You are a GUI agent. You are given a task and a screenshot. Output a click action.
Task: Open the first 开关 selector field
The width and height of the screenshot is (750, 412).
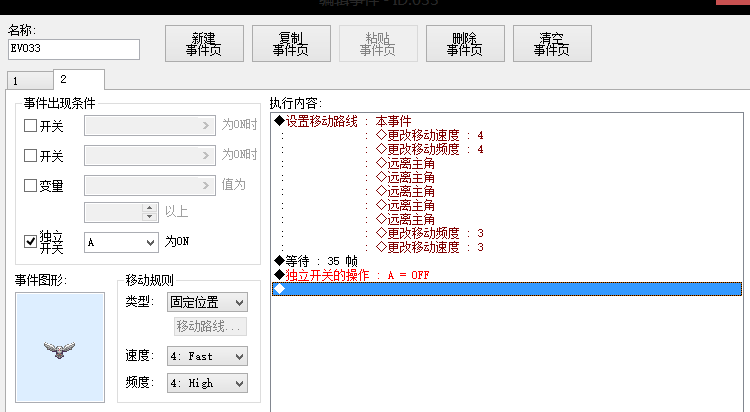150,125
